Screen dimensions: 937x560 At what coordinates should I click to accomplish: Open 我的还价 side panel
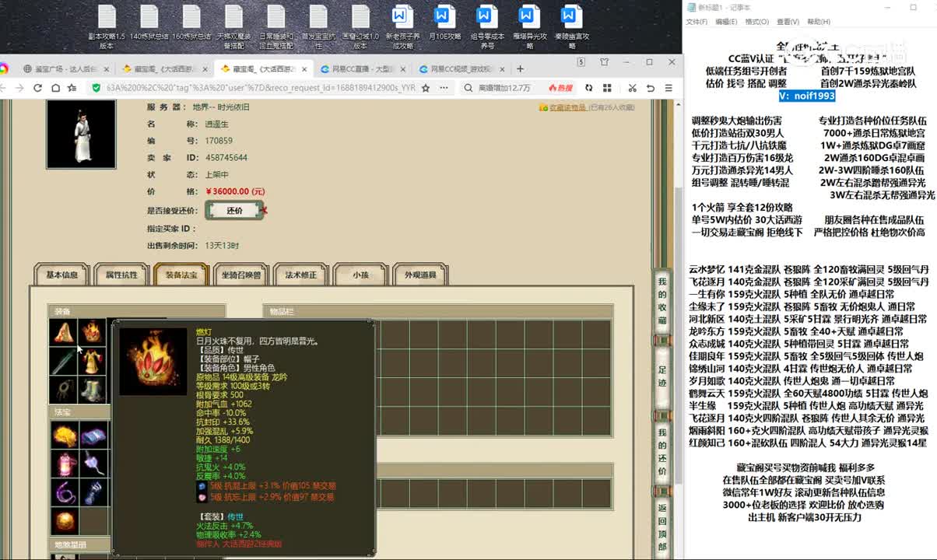(662, 453)
